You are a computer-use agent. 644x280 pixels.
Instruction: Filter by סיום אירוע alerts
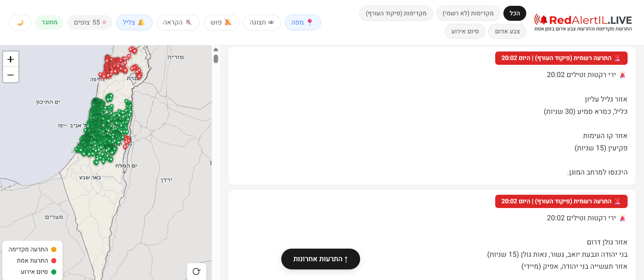[x=464, y=31]
